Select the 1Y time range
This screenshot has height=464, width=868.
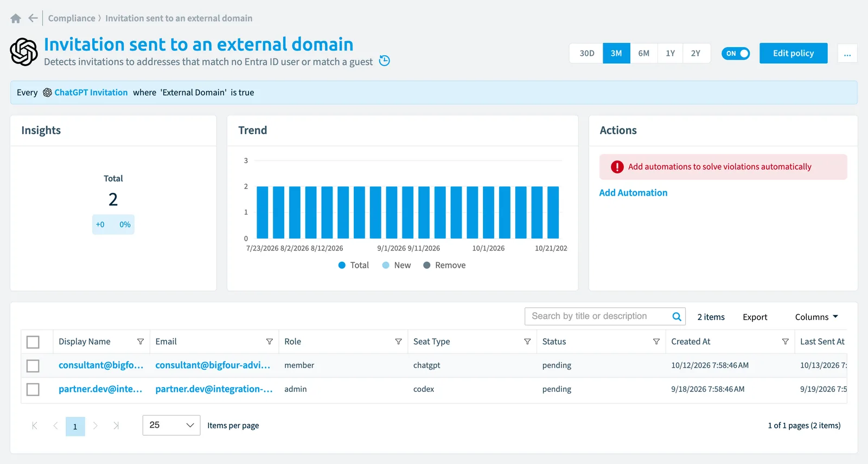tap(671, 53)
